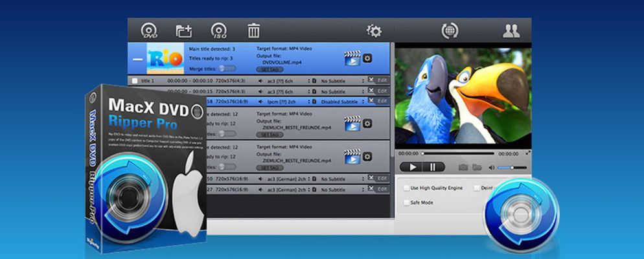Enable Use High Quality Engine checkbox
The width and height of the screenshot is (644, 259).
coord(406,188)
